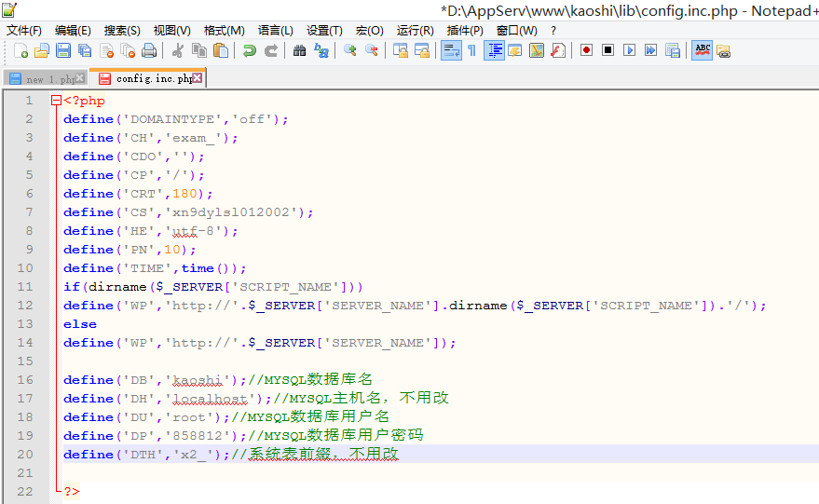The width and height of the screenshot is (819, 504).
Task: Open the 格式(M) menu
Action: (224, 31)
